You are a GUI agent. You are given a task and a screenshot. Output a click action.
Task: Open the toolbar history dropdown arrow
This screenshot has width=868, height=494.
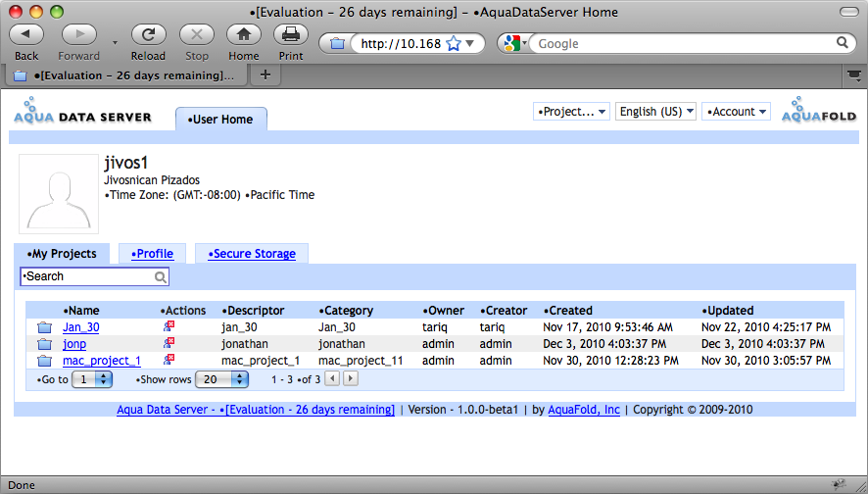(x=115, y=43)
